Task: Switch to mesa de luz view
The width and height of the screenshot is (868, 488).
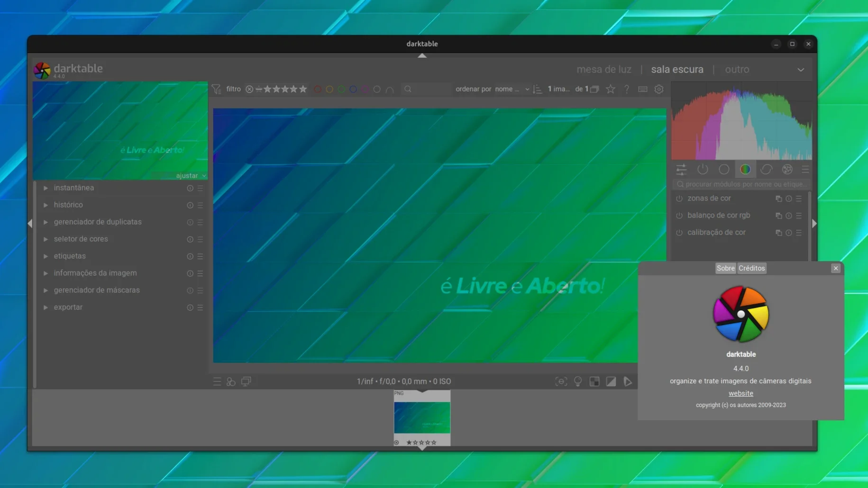Action: pos(603,69)
